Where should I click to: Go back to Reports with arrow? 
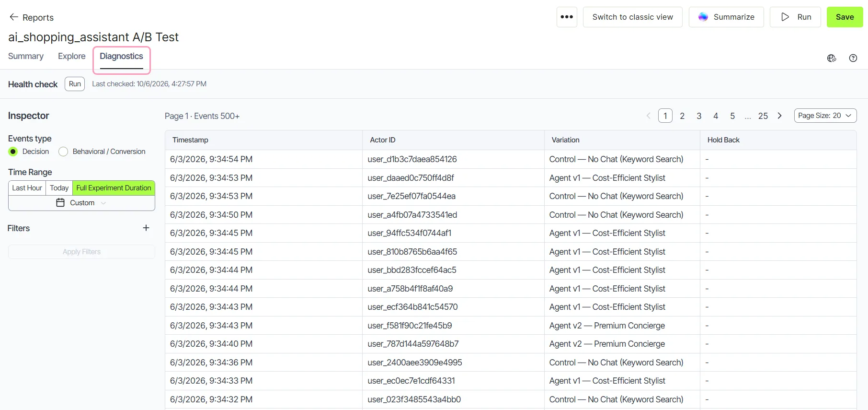[x=14, y=17]
